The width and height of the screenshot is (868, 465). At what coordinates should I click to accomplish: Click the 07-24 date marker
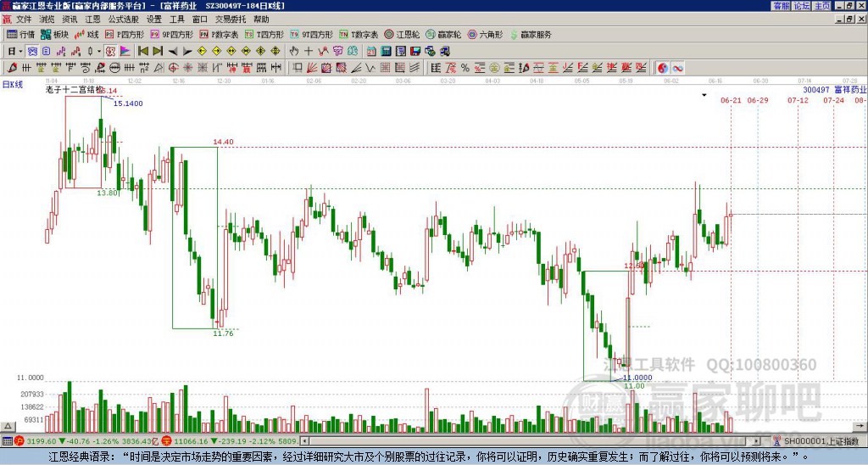point(834,100)
